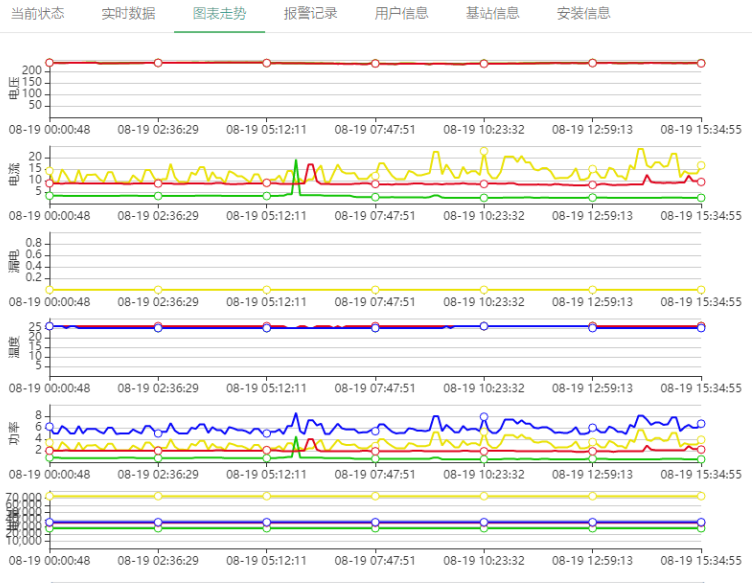
Task: Click blue 功率 marker at 10:23:32
Action: click(484, 417)
